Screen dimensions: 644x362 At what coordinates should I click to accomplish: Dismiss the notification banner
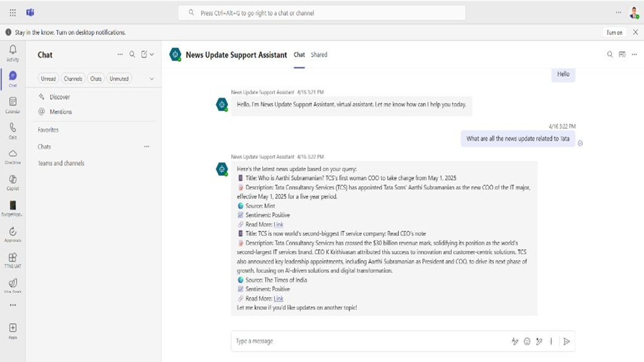635,32
